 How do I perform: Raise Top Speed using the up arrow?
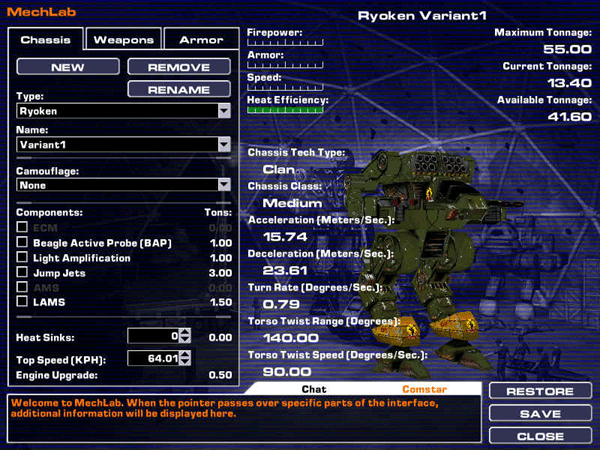coord(185,354)
